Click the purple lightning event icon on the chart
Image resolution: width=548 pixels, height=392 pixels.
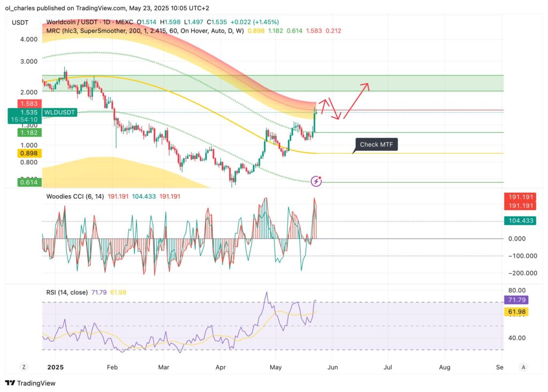pyautogui.click(x=316, y=180)
